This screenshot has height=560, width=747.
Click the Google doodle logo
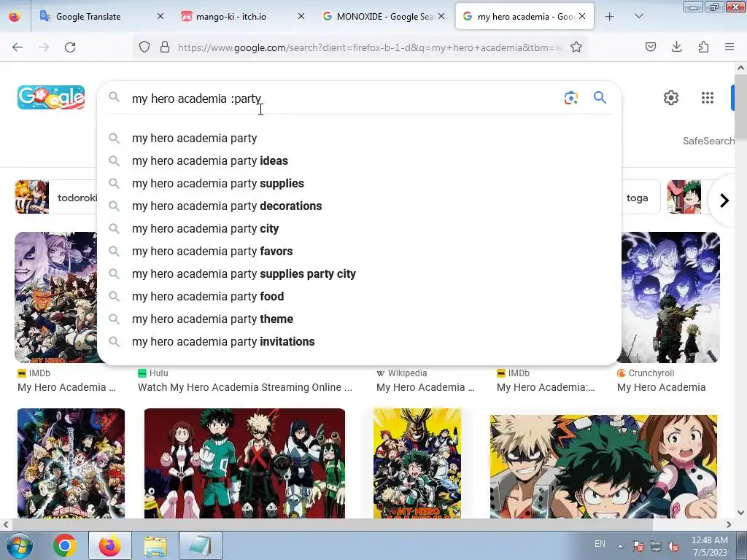51,97
